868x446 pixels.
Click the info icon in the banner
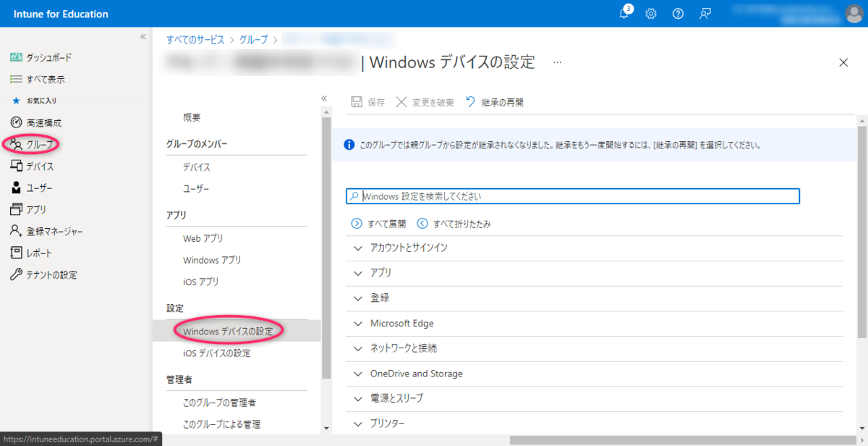click(x=349, y=144)
